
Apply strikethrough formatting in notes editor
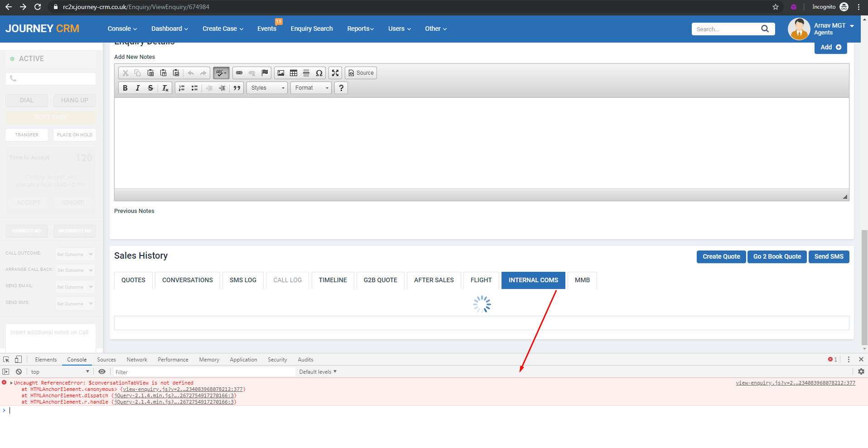click(150, 88)
